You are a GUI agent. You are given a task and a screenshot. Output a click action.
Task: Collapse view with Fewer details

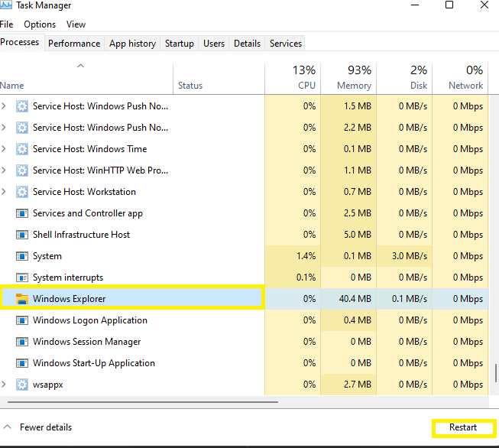[x=38, y=427]
